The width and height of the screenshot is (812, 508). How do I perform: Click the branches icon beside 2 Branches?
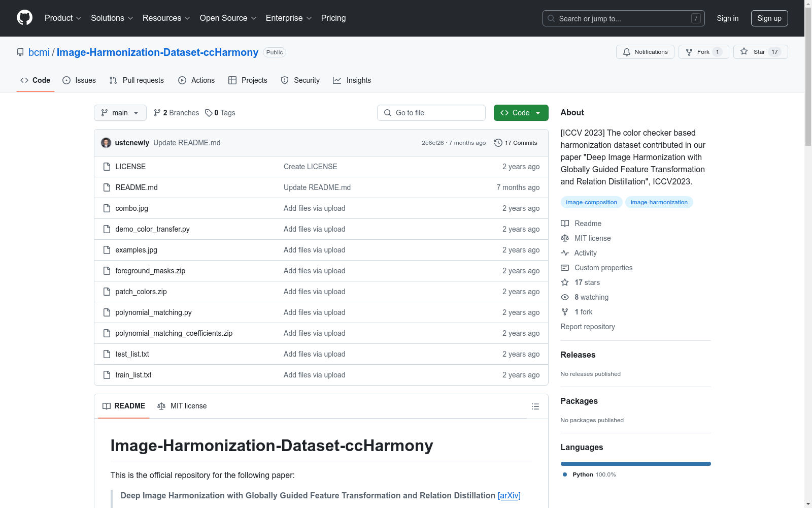coord(157,113)
